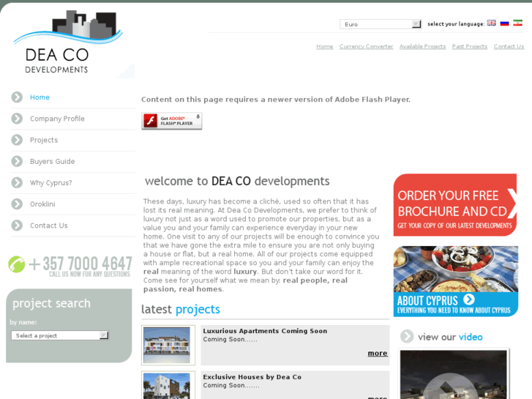This screenshot has height=399, width=532.
Task: Click the Currency Converter top link
Action: tap(366, 46)
